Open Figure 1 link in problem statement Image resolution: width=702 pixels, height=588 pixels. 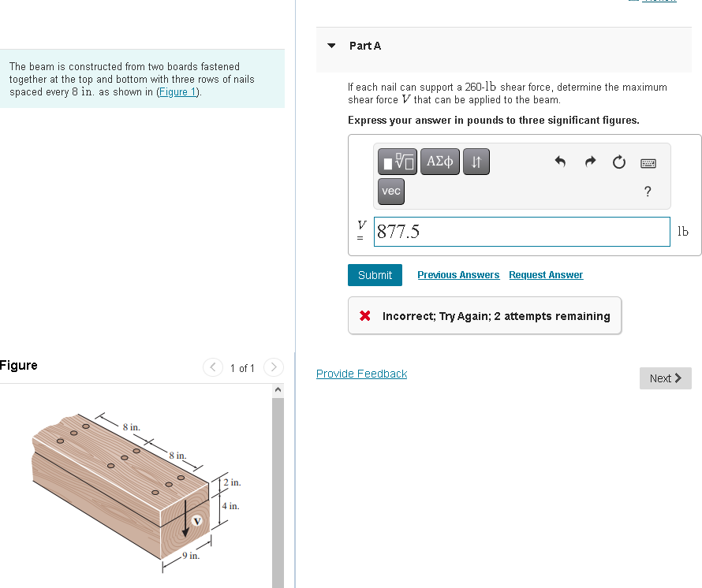[x=177, y=91]
